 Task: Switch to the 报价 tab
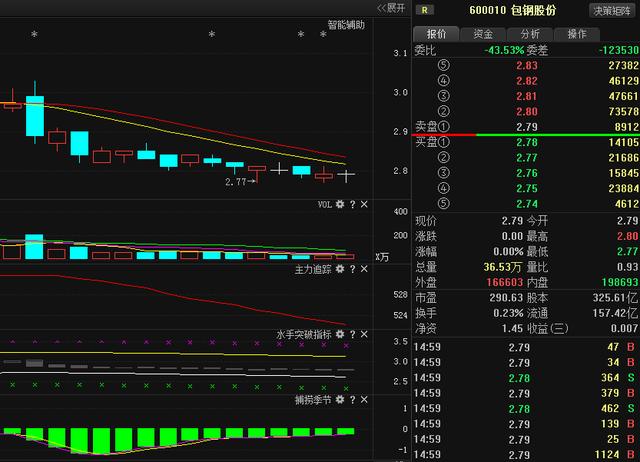click(437, 33)
